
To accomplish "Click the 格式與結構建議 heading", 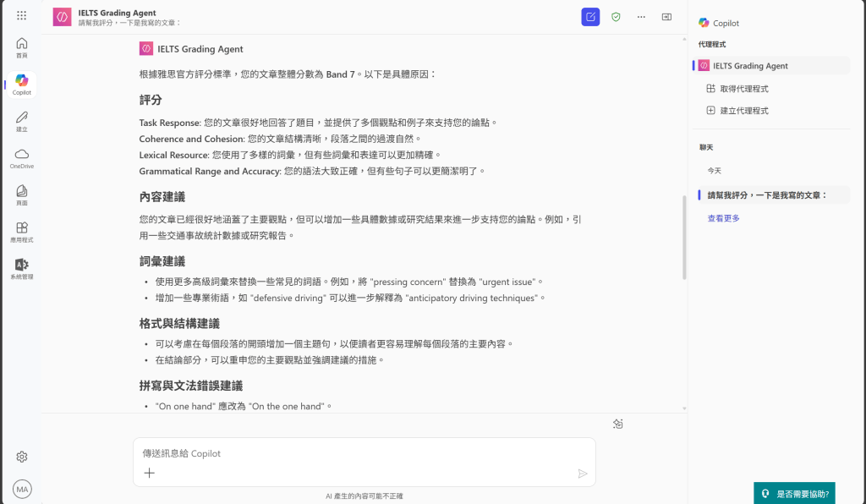I will [179, 324].
